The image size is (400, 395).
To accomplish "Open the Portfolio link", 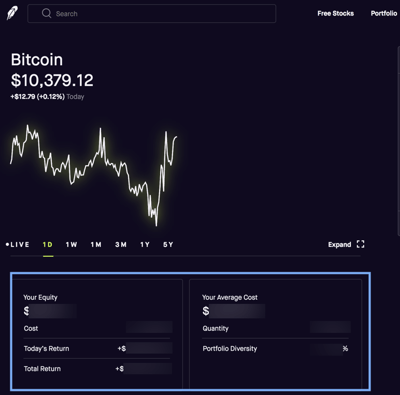I will [x=384, y=13].
